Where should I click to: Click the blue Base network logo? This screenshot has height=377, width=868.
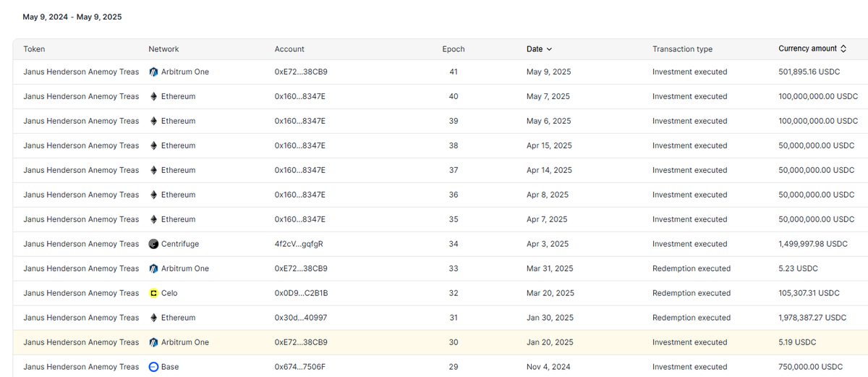[x=153, y=368]
